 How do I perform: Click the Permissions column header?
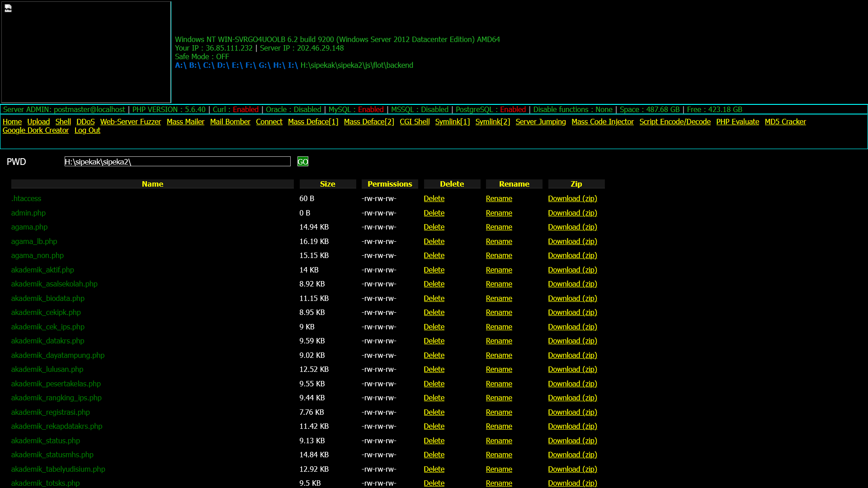[390, 184]
